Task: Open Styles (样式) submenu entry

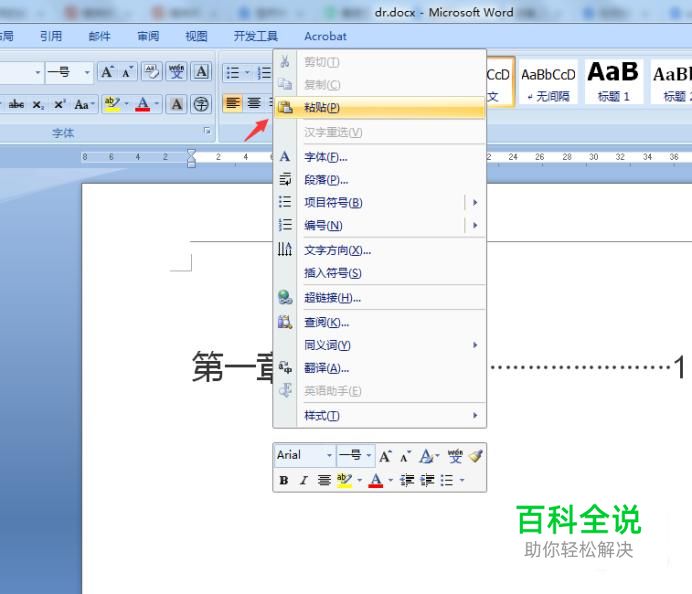Action: coord(380,416)
